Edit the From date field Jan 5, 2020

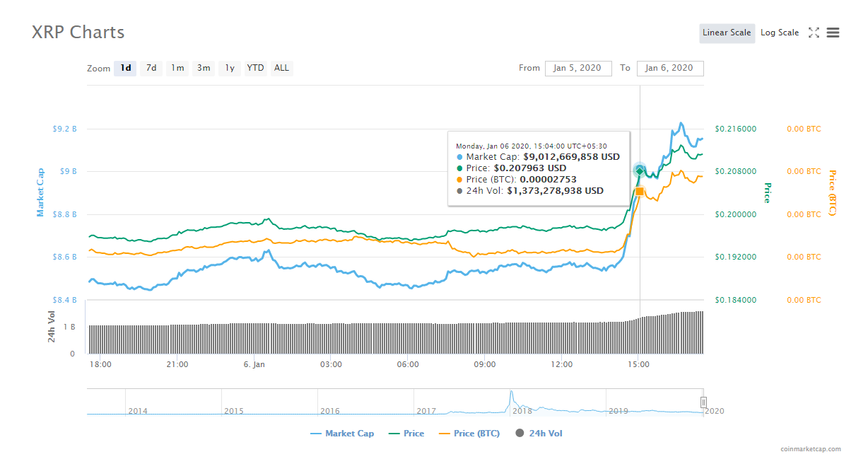coord(577,68)
